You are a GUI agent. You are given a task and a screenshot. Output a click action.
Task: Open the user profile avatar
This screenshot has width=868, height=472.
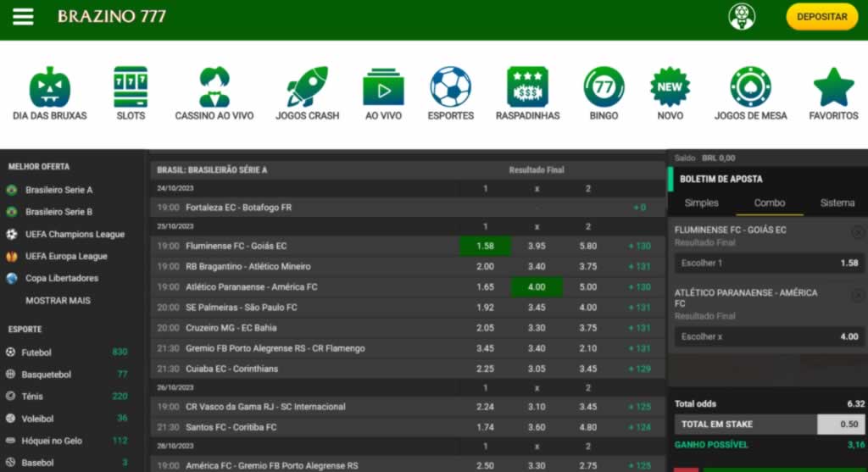(742, 17)
